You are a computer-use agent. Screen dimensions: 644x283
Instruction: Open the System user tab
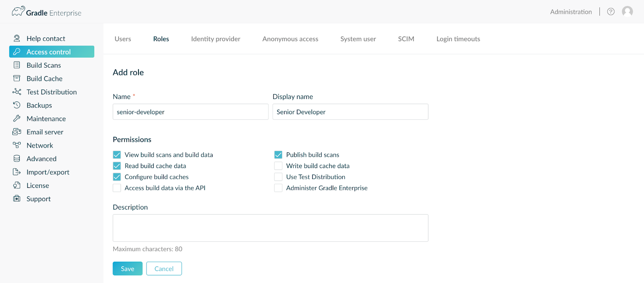click(x=358, y=39)
